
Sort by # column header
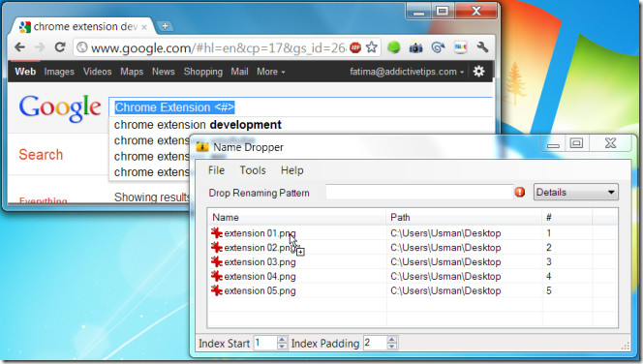point(567,217)
